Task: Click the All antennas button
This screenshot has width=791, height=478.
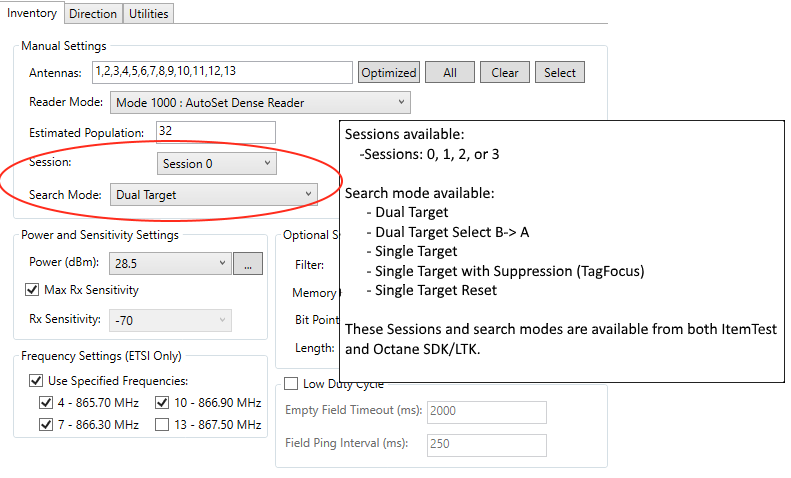Action: pyautogui.click(x=450, y=73)
